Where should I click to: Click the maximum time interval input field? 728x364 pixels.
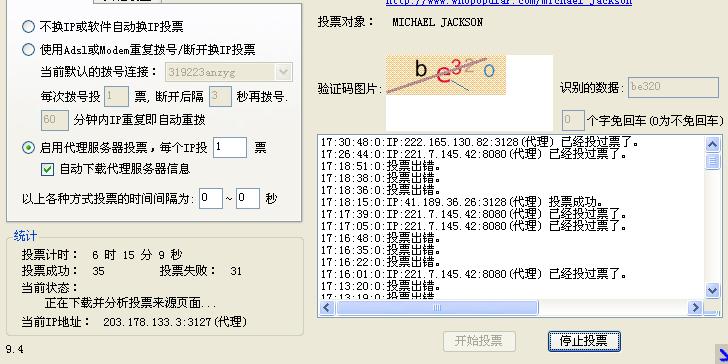(x=247, y=198)
